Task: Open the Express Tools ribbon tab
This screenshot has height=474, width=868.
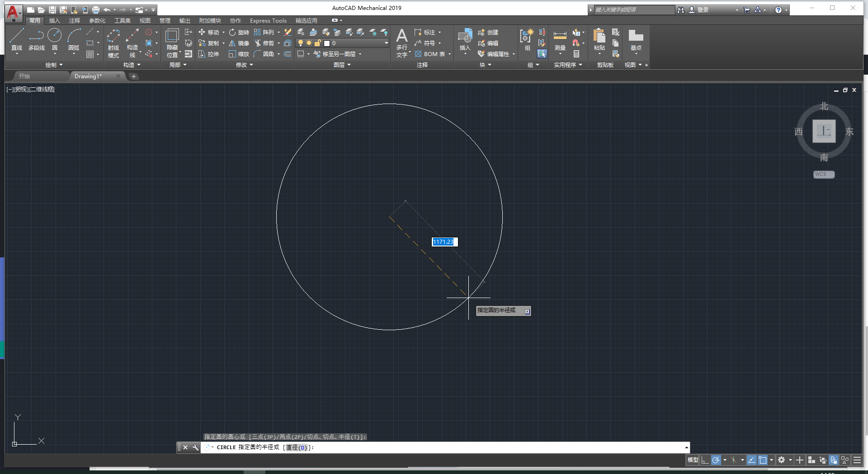Action: 268,20
